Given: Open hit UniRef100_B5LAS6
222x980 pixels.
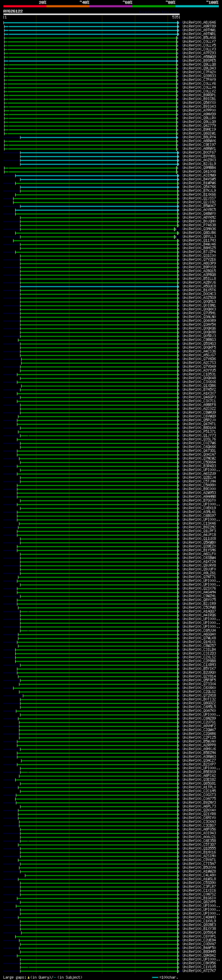Looking at the screenshot, I should [199, 38].
